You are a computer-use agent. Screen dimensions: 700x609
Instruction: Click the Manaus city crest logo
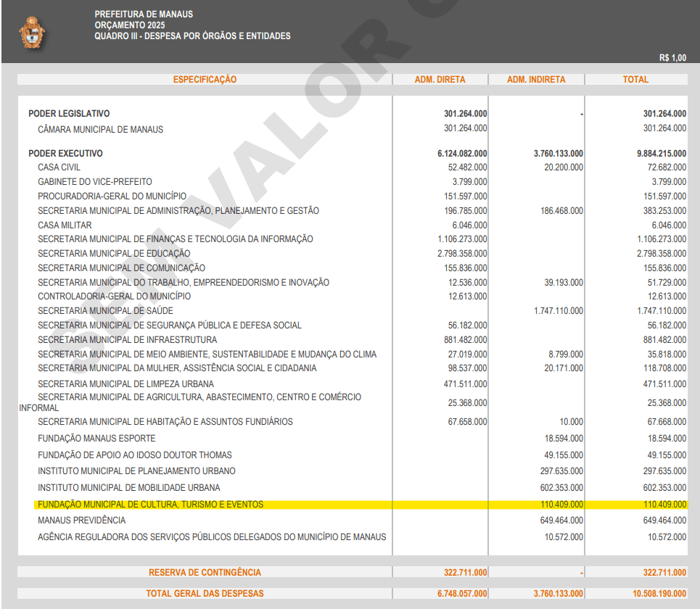(x=31, y=33)
